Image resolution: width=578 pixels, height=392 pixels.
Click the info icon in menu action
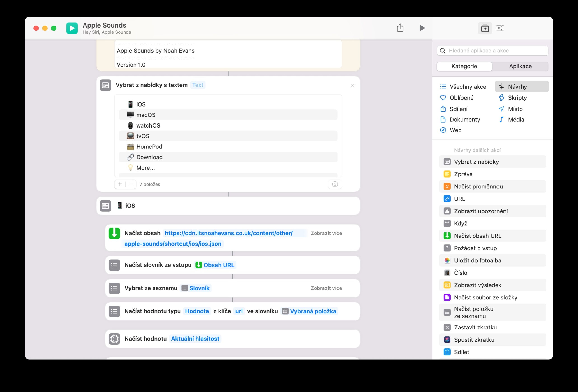pos(335,184)
